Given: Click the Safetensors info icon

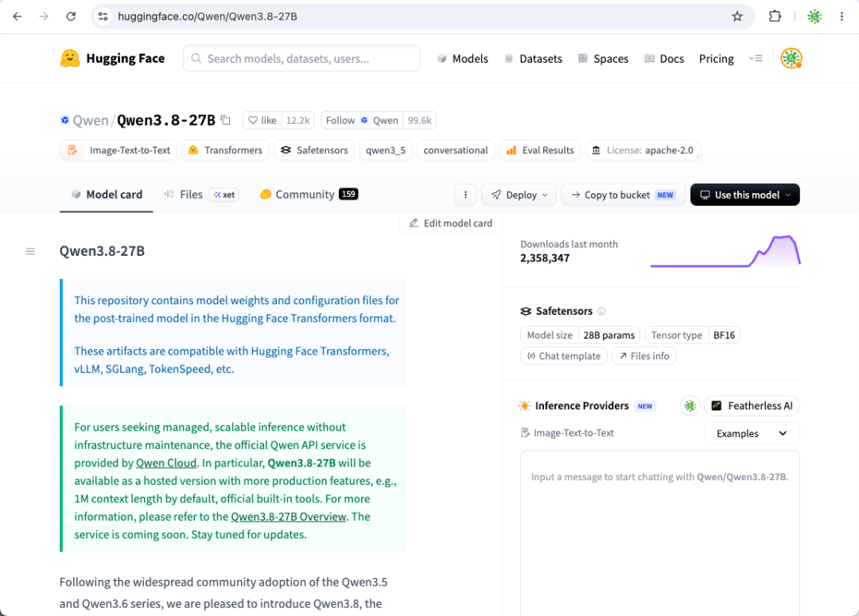Looking at the screenshot, I should (x=601, y=311).
